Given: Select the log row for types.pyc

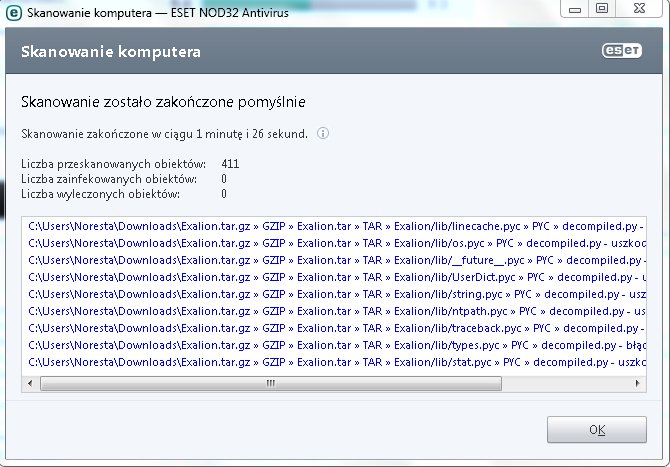Looking at the screenshot, I should click(334, 345).
